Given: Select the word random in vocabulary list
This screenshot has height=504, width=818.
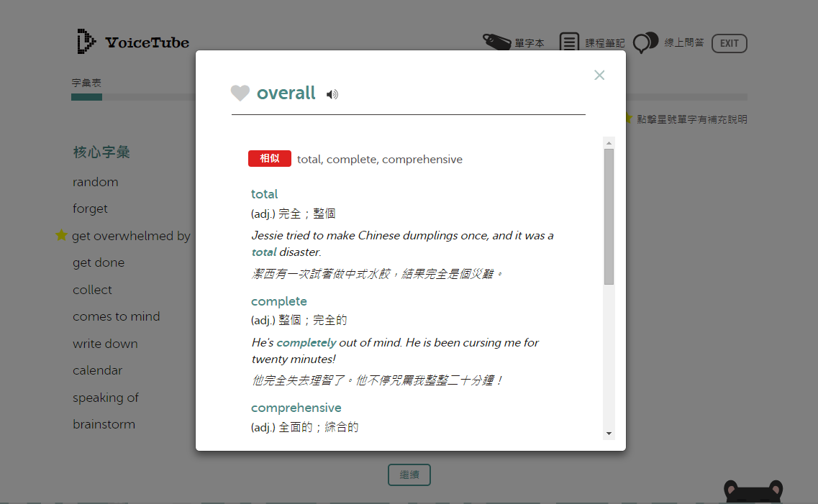Looking at the screenshot, I should 95,182.
